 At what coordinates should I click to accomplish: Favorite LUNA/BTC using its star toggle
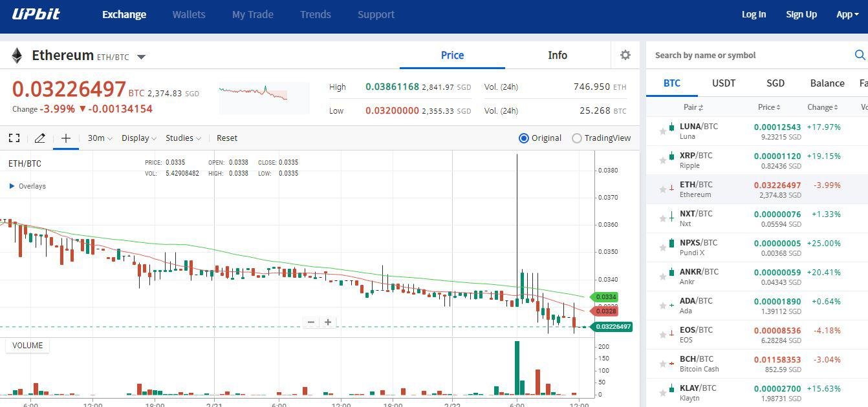662,130
